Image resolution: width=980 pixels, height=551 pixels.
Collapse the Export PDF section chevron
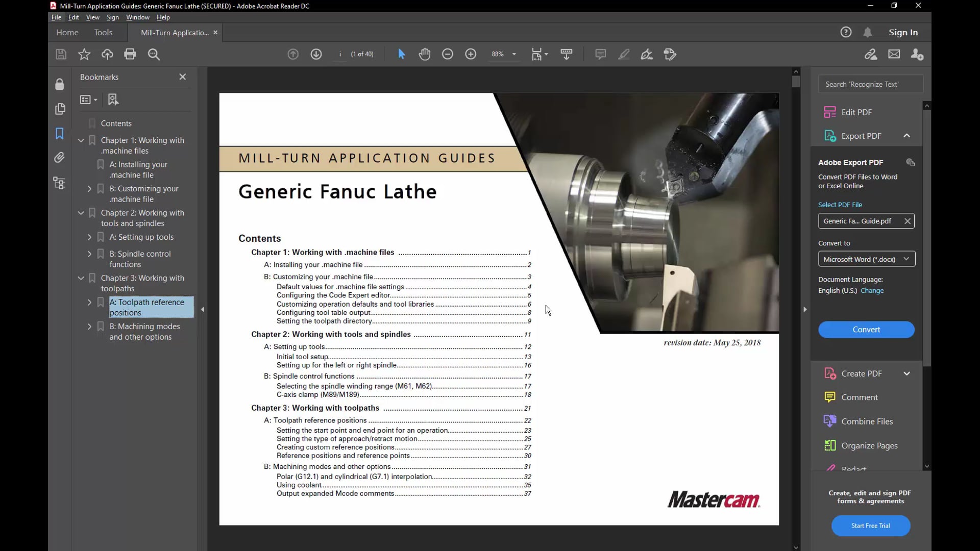click(x=906, y=136)
